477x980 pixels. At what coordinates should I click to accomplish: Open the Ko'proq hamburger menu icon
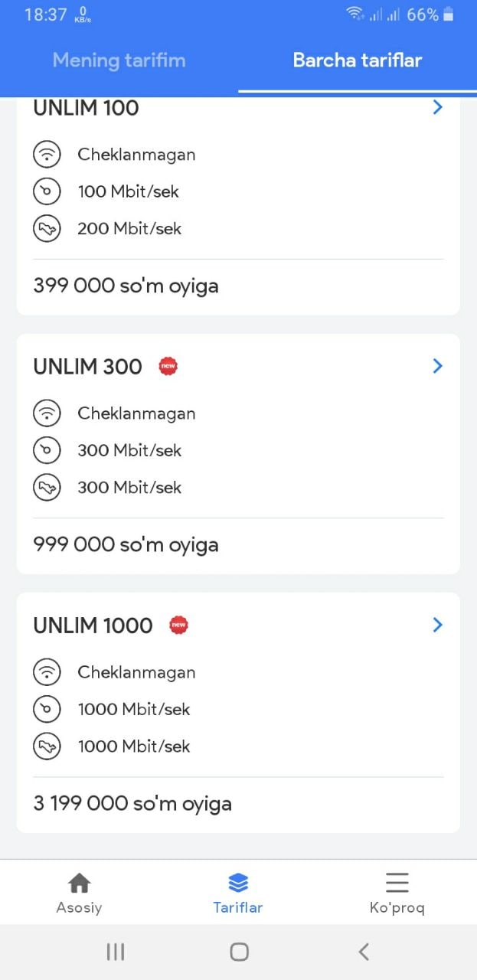[397, 883]
